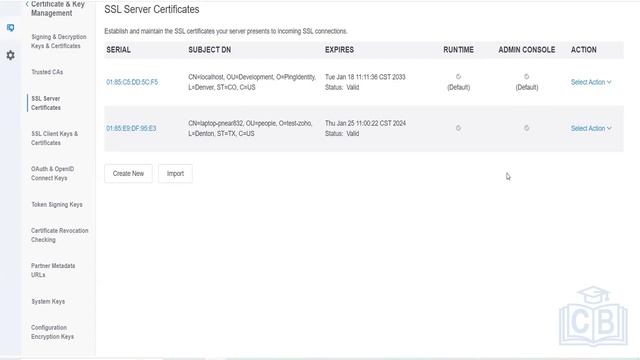Viewport: 640px width, 360px height.
Task: Click the Create New button
Action: coord(128,173)
